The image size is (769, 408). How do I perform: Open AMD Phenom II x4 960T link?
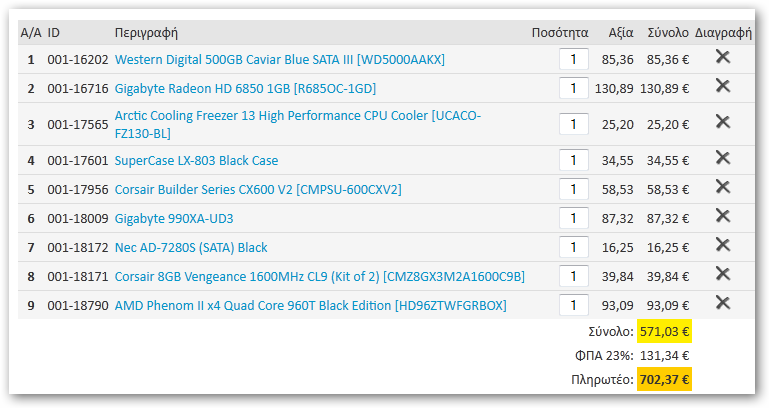point(310,306)
